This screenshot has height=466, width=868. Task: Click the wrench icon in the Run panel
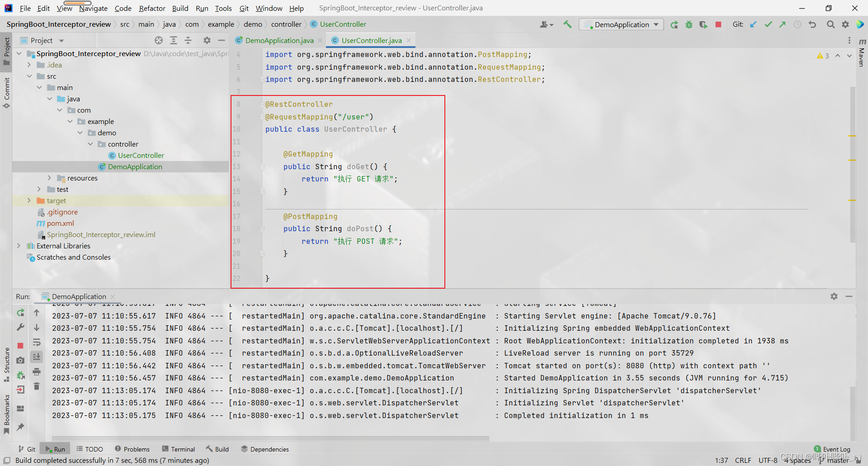tap(20, 327)
